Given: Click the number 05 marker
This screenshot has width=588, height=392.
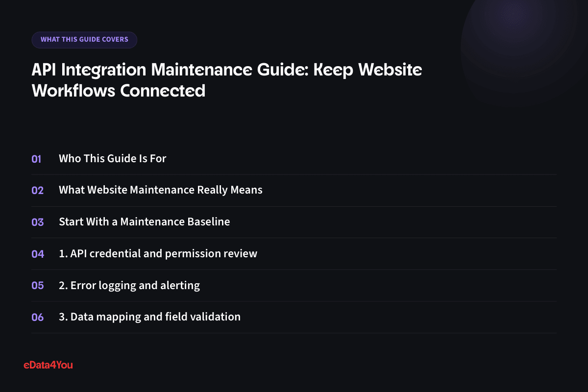Looking at the screenshot, I should [x=38, y=286].
